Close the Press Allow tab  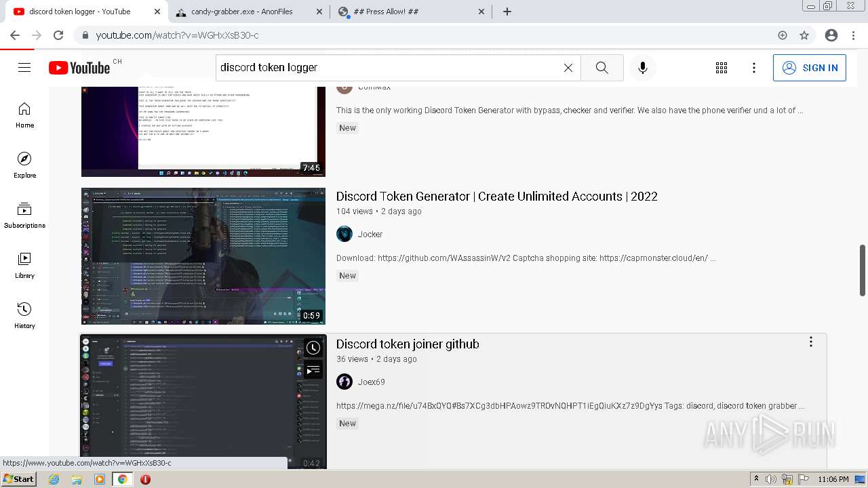click(x=481, y=12)
